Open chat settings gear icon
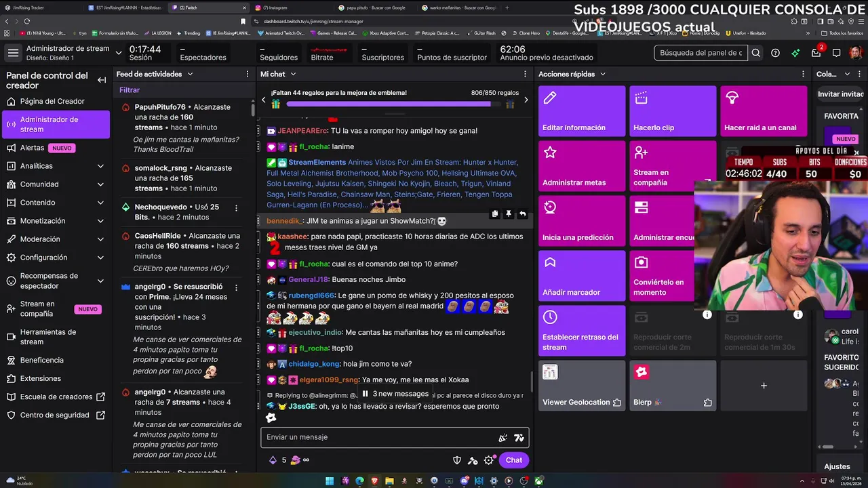Screen dimensions: 868x488 489,460
